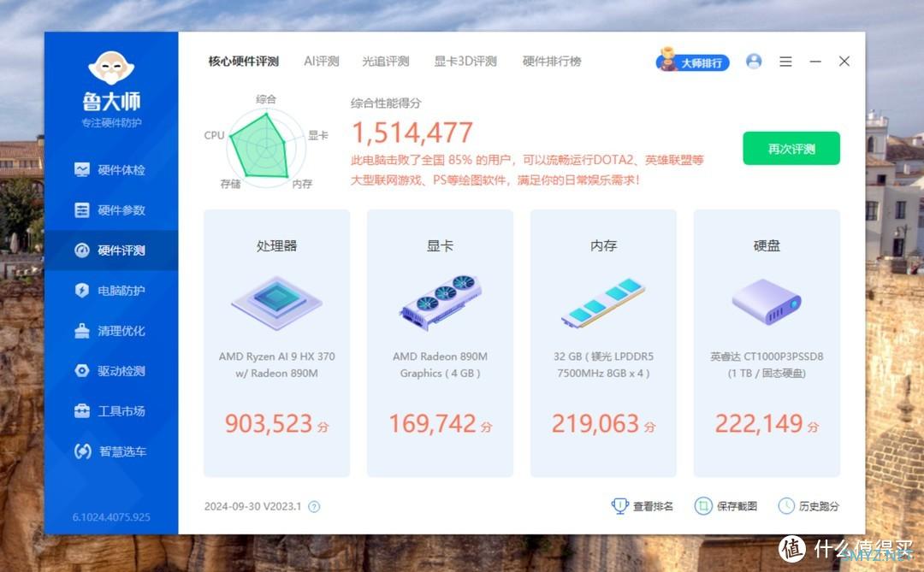Viewport: 924px width, 572px height.
Task: Click the hard drive illustration
Action: tap(767, 302)
